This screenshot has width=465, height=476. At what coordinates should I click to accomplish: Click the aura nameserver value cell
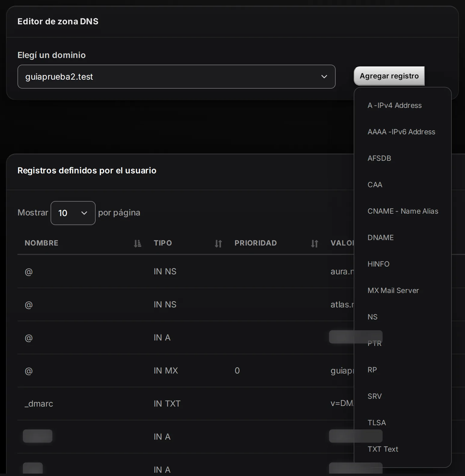[342, 271]
